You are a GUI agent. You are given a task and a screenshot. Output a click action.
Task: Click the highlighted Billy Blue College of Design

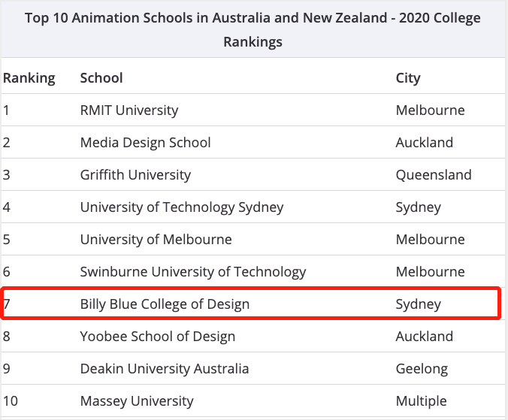click(165, 304)
